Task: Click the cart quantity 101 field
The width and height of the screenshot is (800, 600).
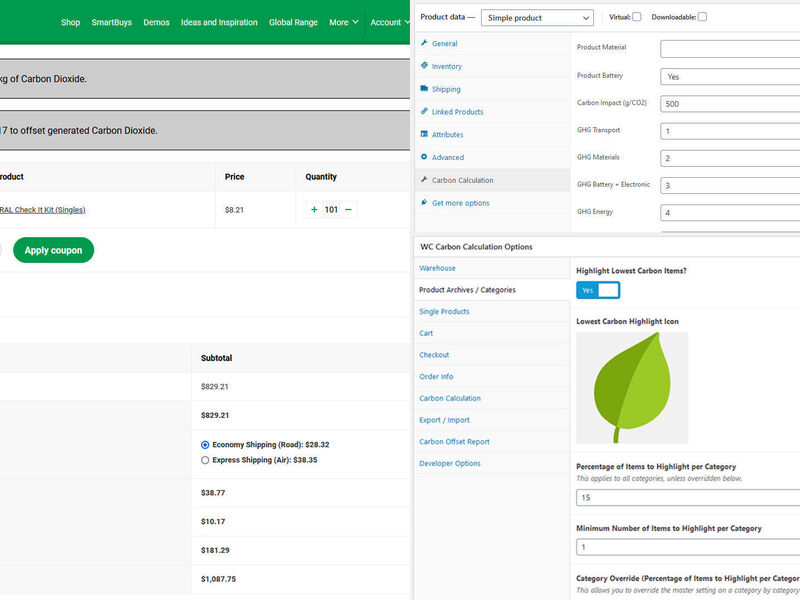Action: click(x=331, y=210)
